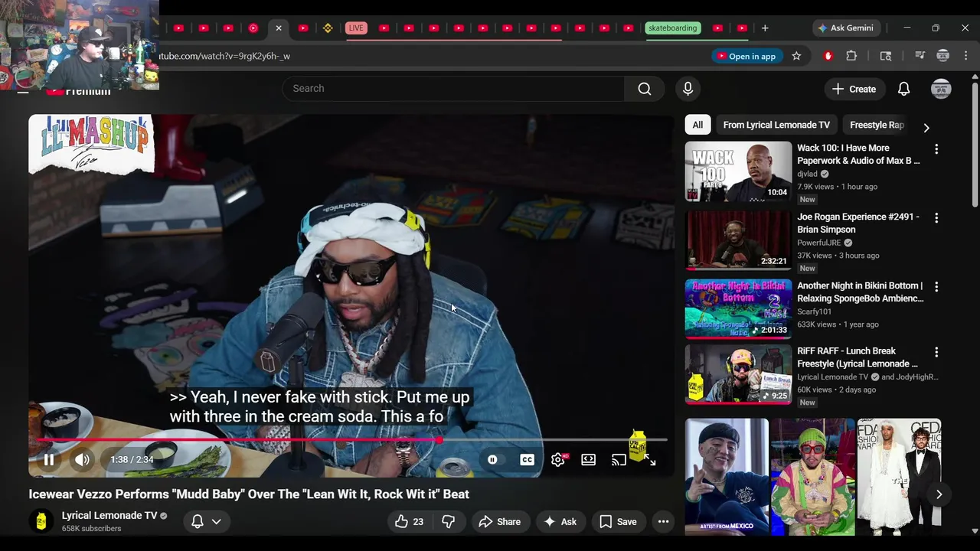Save the video to a playlist
The width and height of the screenshot is (980, 551).
618,522
